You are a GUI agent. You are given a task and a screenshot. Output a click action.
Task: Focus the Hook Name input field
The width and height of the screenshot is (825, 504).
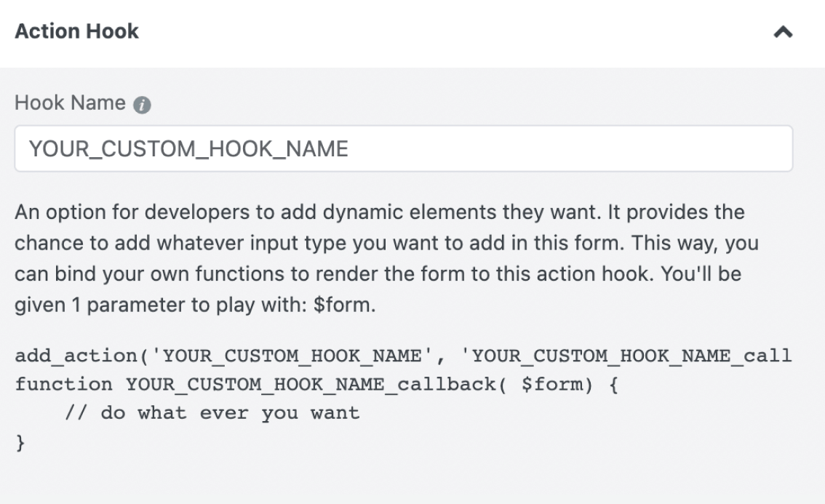pyautogui.click(x=403, y=149)
